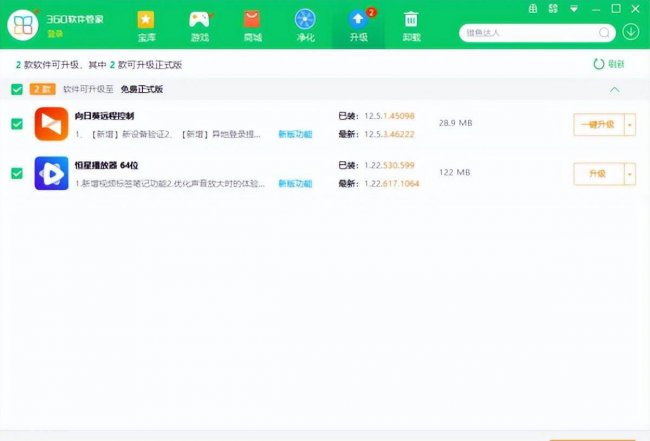Viewport: 650px width, 441px height.
Task: Open the main menu triangle in title bar
Action: pyautogui.click(x=574, y=9)
